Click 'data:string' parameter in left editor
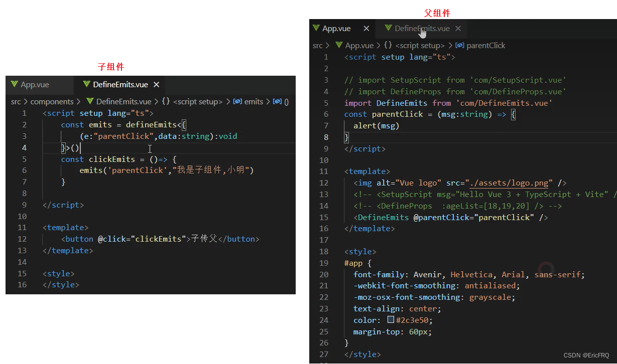617x364 pixels. click(184, 136)
